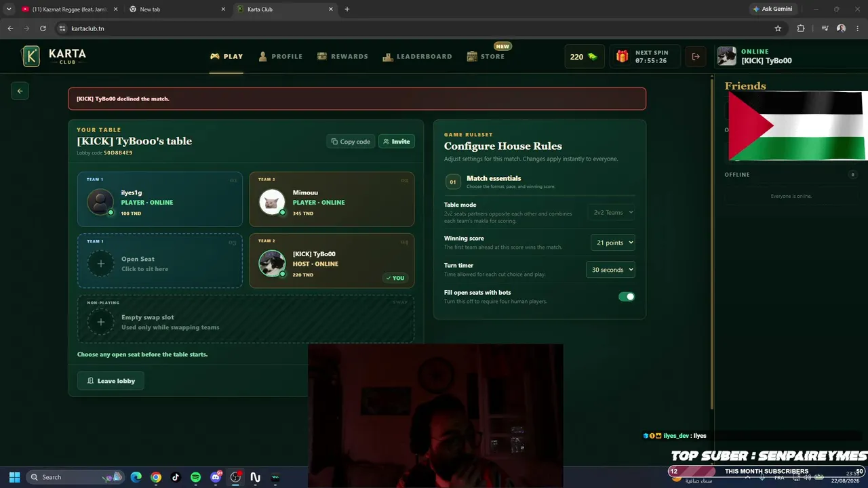Reload the page
This screenshot has height=488, width=868.
[x=43, y=28]
